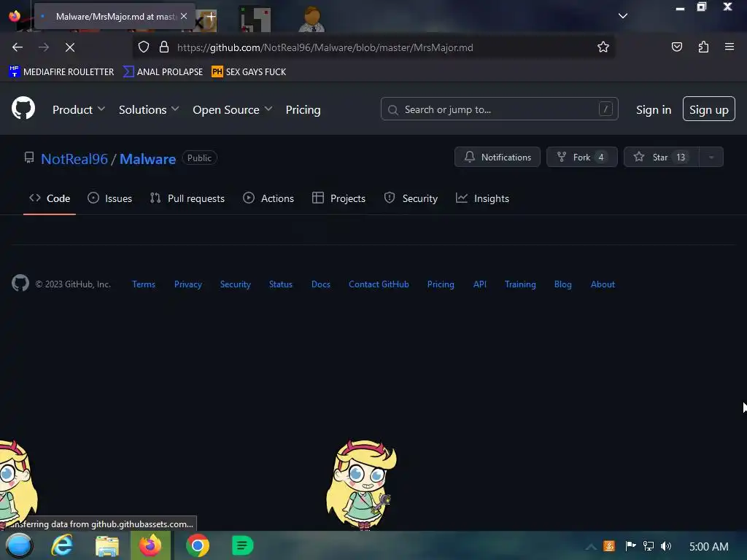747x560 pixels.
Task: Fork the repository with Fork button
Action: coord(581,157)
